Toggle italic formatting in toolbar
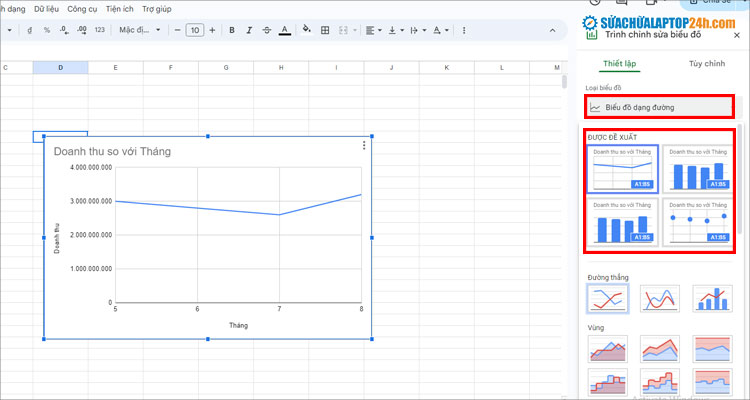The height and width of the screenshot is (400, 750). click(248, 31)
